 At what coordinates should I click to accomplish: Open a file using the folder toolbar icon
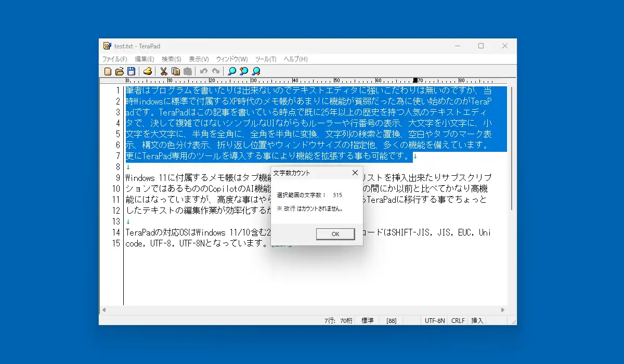click(120, 71)
